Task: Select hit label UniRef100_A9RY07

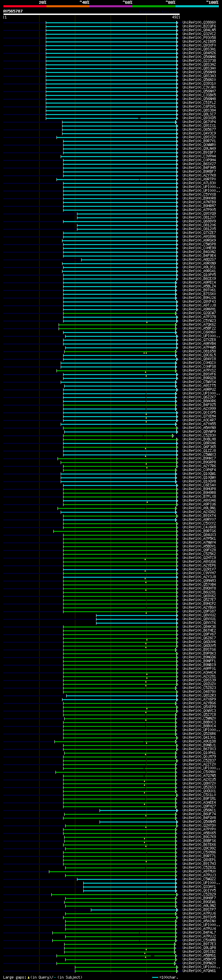Action: pos(199,520)
